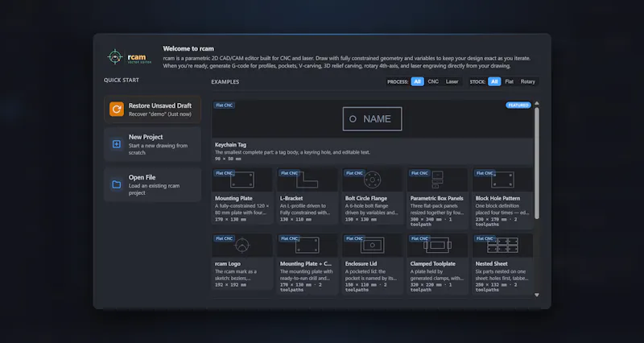Open the Parametric Box Panels thumbnail
Screen dimensions: 644x343
pyautogui.click(x=437, y=180)
